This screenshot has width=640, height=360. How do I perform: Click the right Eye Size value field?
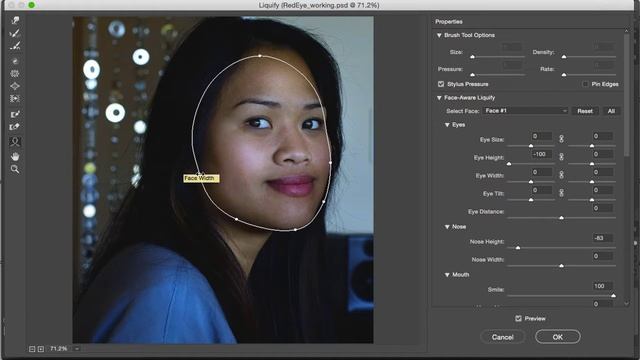click(602, 136)
